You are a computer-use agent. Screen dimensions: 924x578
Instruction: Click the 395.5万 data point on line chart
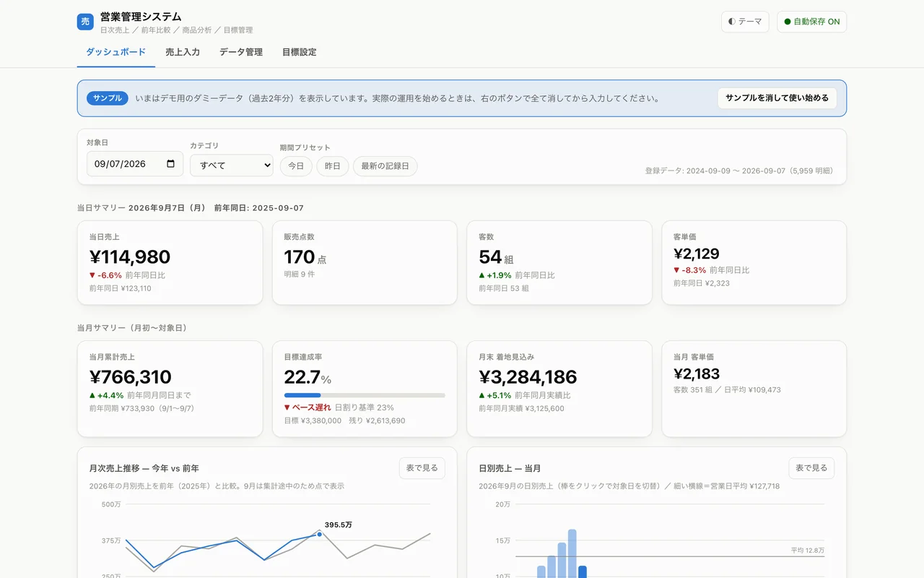pyautogui.click(x=319, y=534)
